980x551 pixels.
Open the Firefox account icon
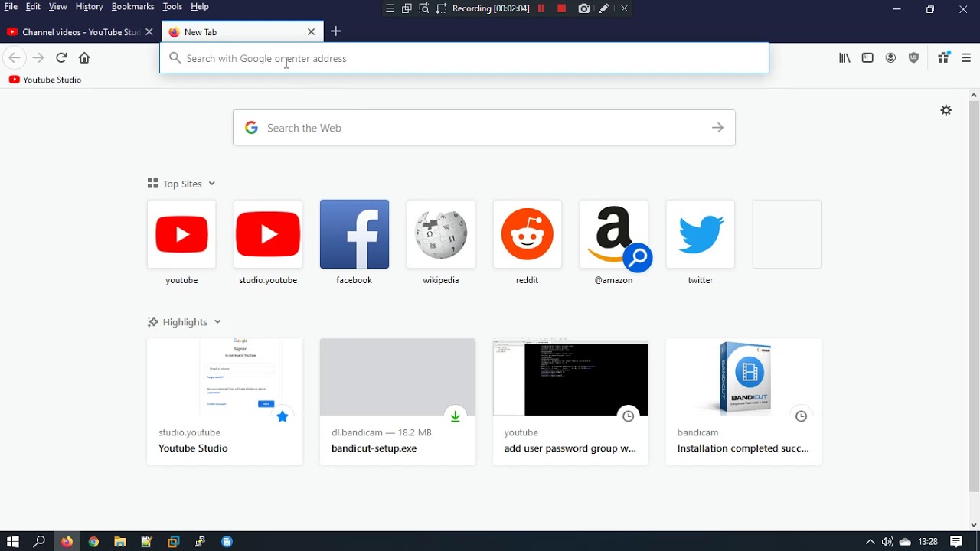pyautogui.click(x=890, y=57)
